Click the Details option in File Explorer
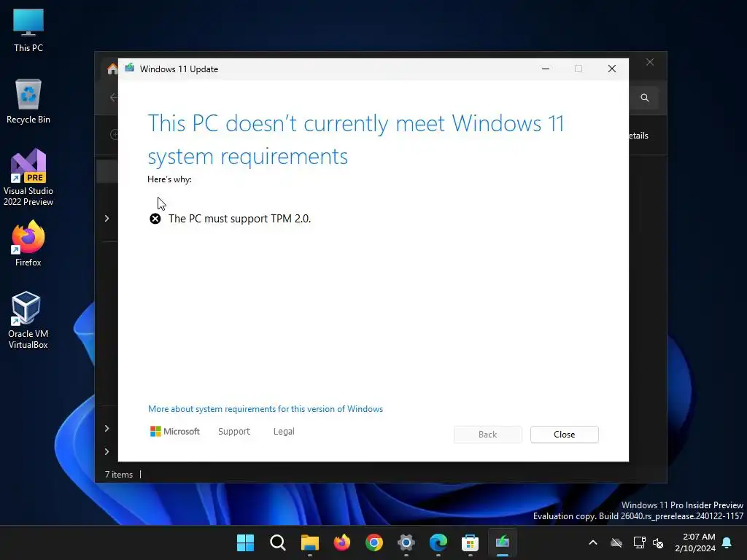 [x=638, y=136]
